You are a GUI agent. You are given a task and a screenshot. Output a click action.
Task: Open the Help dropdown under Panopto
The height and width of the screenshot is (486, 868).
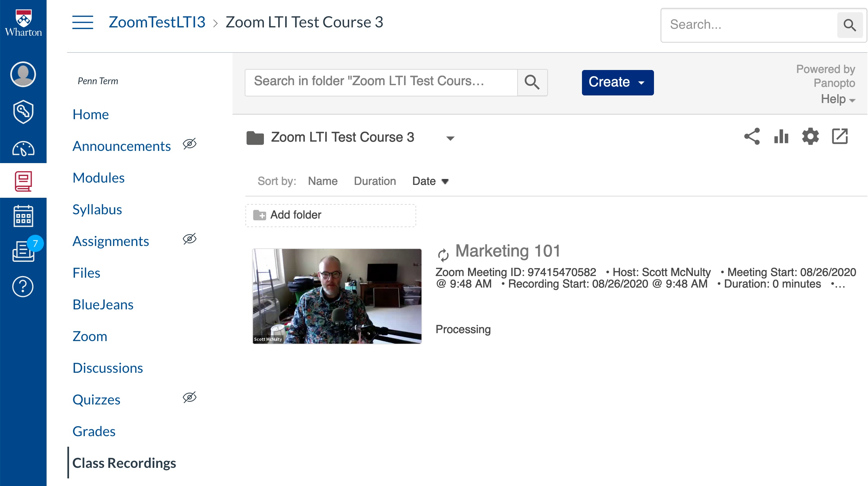click(838, 99)
